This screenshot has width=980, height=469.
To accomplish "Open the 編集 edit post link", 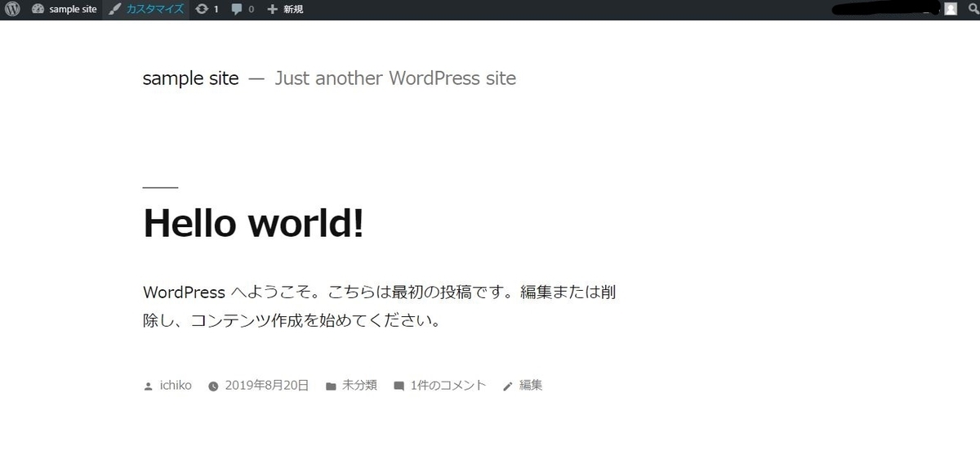I will 531,385.
